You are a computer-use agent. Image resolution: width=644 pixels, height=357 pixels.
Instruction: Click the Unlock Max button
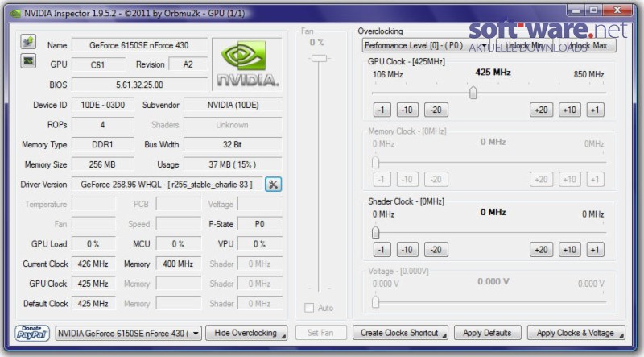point(587,45)
